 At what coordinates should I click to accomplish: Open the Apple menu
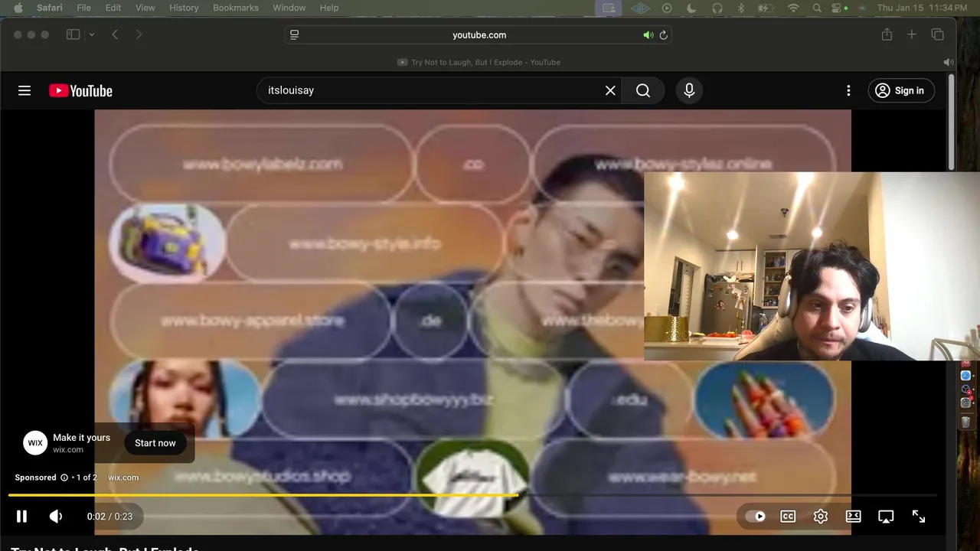(18, 8)
